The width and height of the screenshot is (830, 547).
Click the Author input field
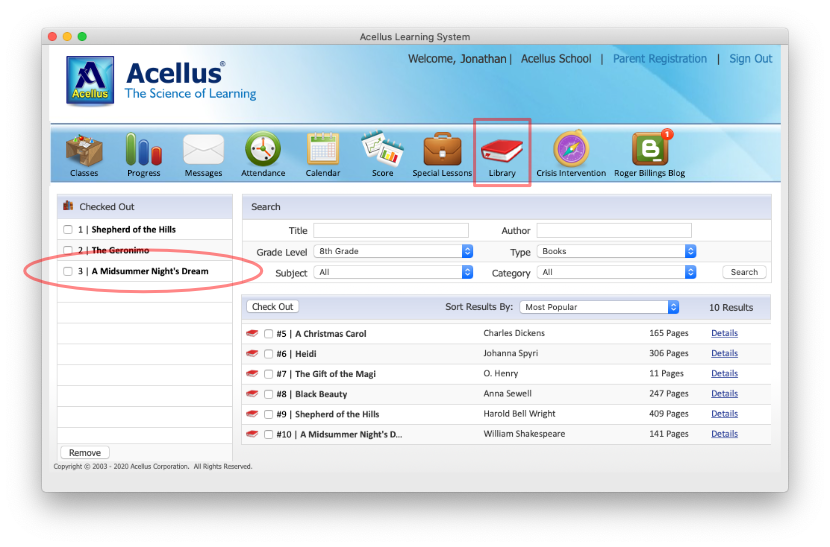(614, 230)
